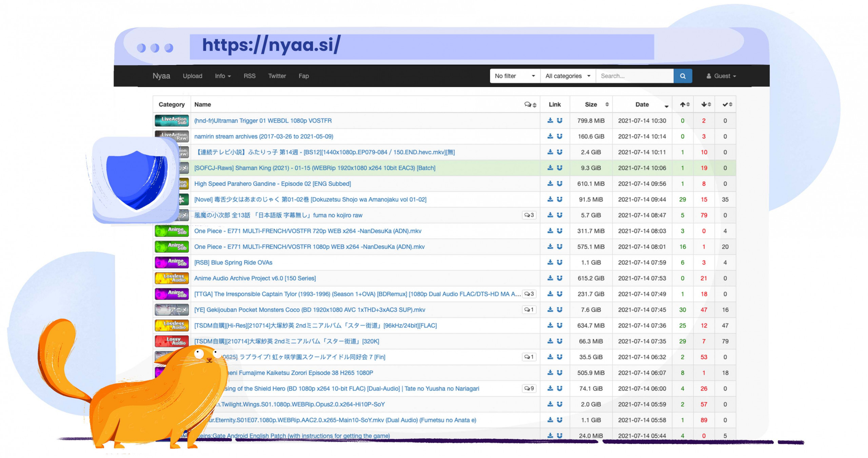Open the No filter dropdown
This screenshot has width=868, height=458.
(x=515, y=76)
